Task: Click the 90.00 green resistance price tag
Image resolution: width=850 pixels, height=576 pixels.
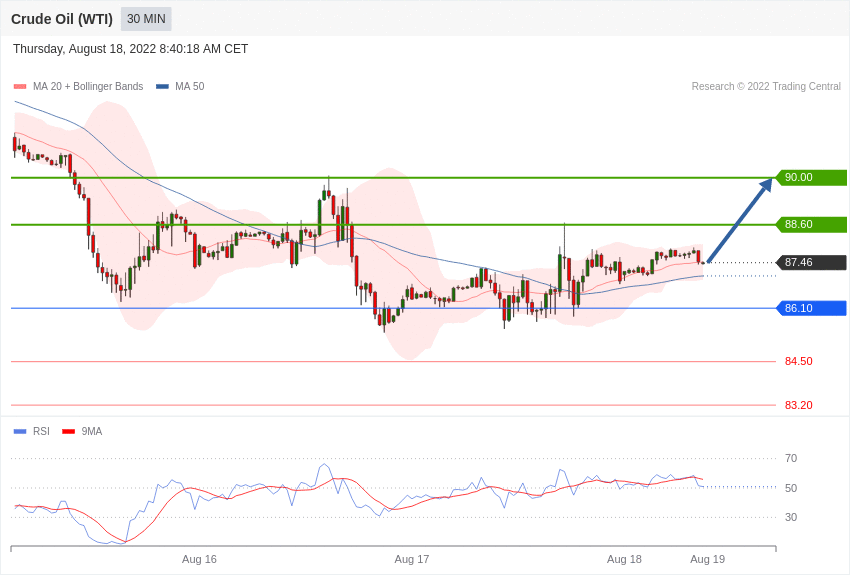Action: point(811,177)
